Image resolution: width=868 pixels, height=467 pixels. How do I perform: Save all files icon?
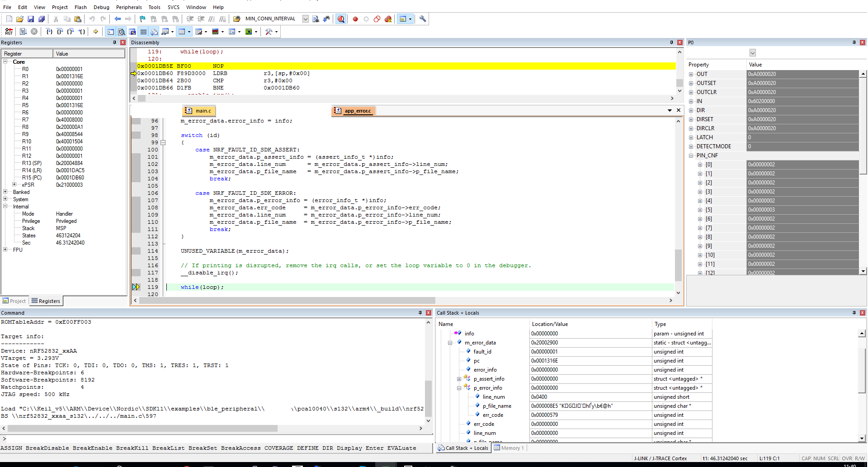coord(42,19)
